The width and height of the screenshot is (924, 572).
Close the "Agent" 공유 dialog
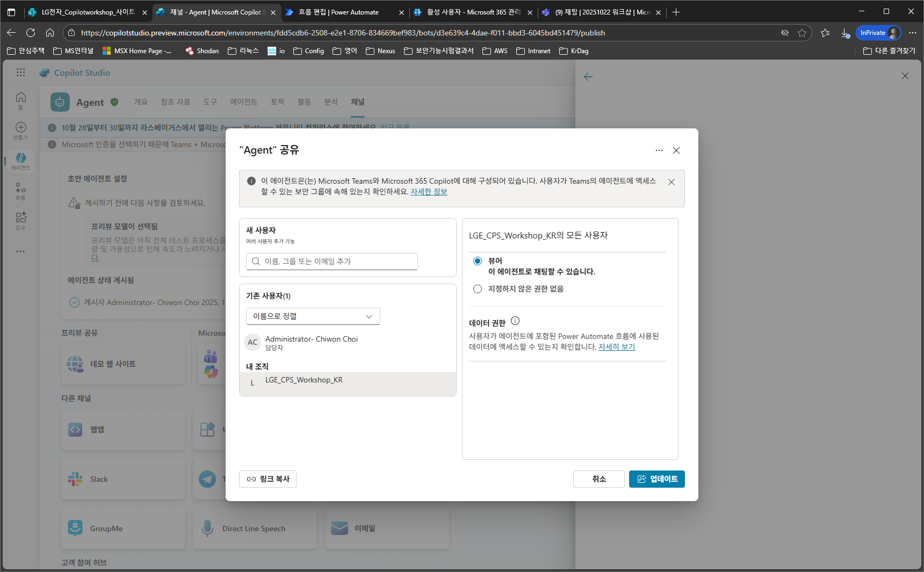(x=676, y=150)
